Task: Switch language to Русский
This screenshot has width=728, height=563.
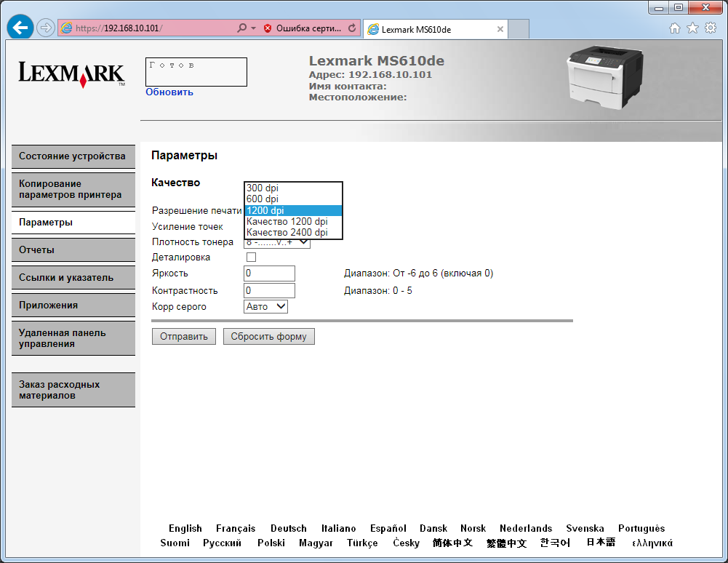Action: [x=222, y=543]
